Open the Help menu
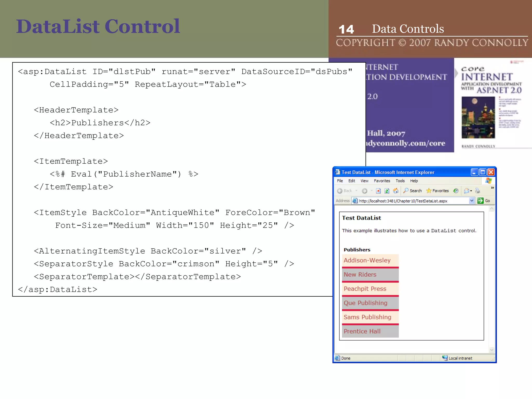Viewport: 532px width, 399px height. 414,181
